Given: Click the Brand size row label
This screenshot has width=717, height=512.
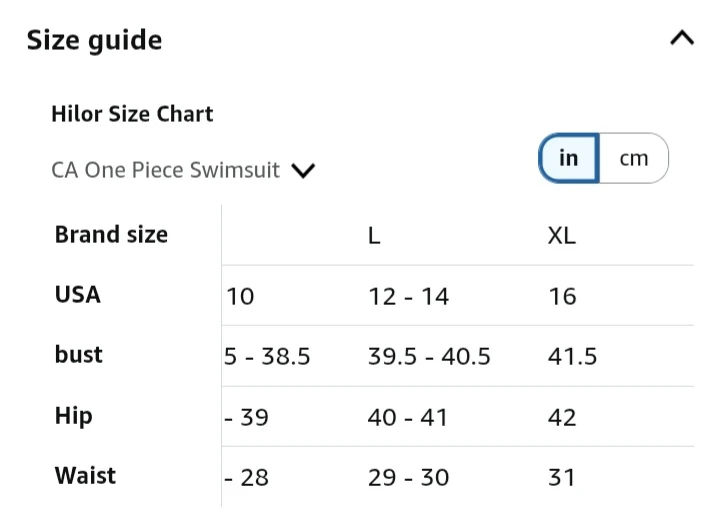Looking at the screenshot, I should click(111, 235).
